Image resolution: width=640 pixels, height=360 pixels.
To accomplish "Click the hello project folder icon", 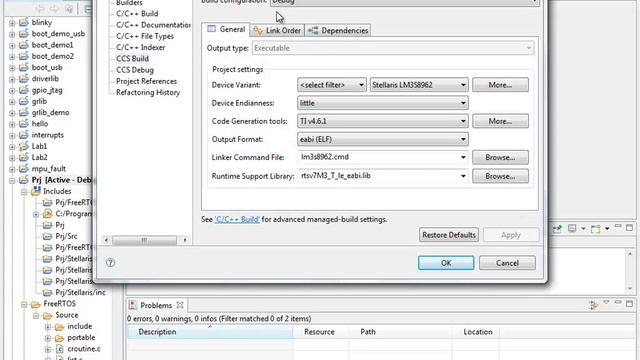I will tap(24, 123).
